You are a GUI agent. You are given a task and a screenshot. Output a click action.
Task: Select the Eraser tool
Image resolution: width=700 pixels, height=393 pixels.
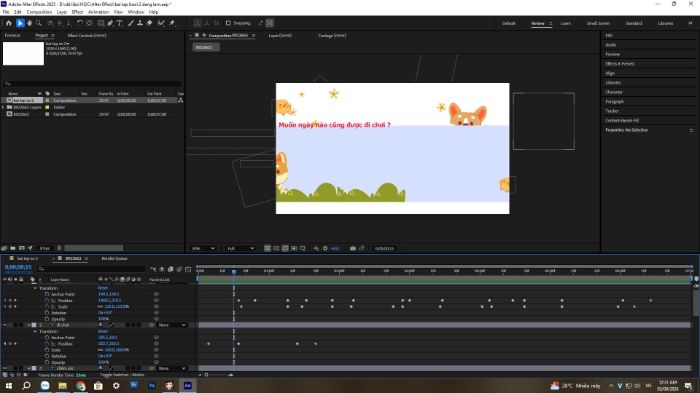(150, 23)
